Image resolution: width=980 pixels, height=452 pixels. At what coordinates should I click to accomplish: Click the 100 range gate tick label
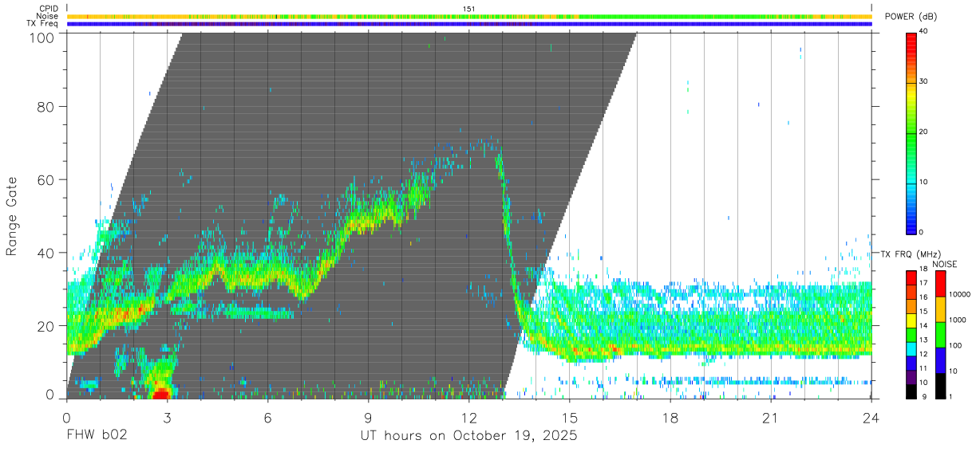41,37
